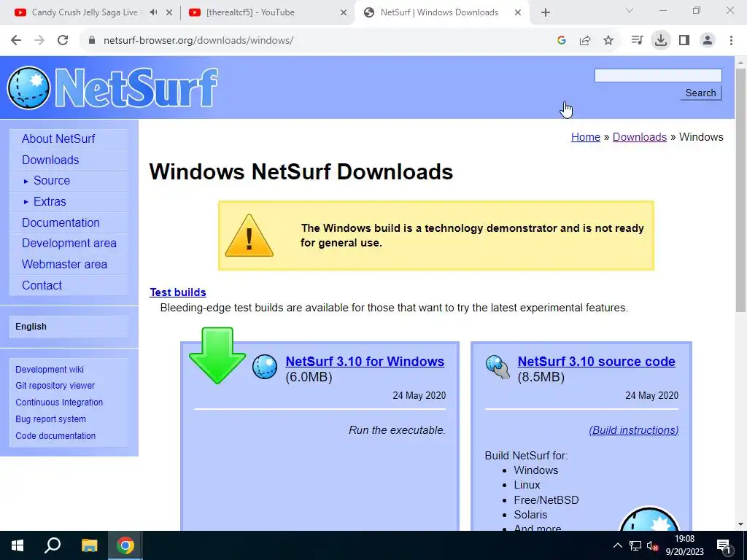The image size is (747, 560).
Task: Open Build instructions link
Action: pos(634,430)
